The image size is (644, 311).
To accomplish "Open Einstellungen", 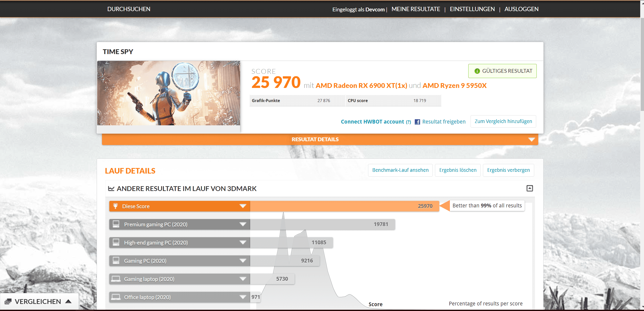I will tap(472, 9).
